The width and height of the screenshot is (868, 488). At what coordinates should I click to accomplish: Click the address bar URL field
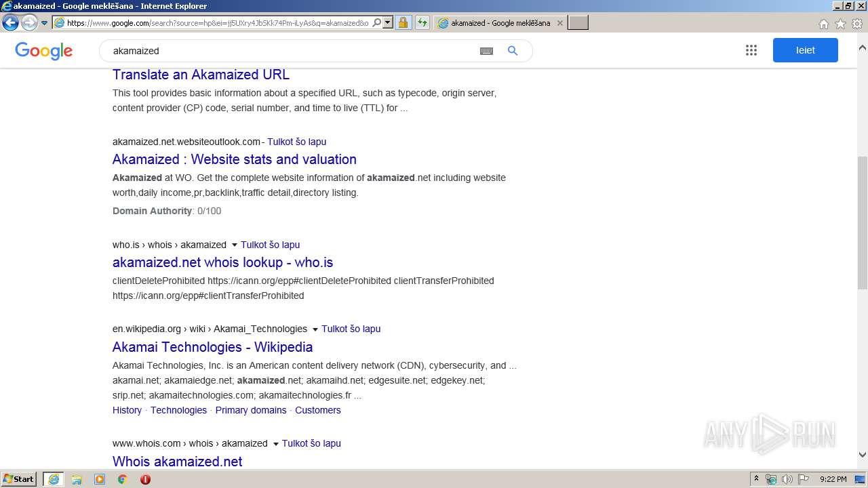tap(217, 22)
